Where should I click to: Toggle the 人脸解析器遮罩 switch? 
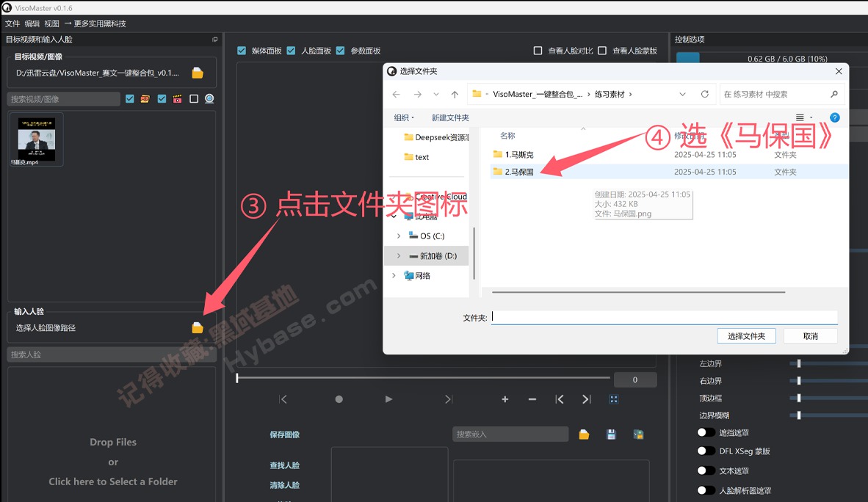click(x=706, y=490)
